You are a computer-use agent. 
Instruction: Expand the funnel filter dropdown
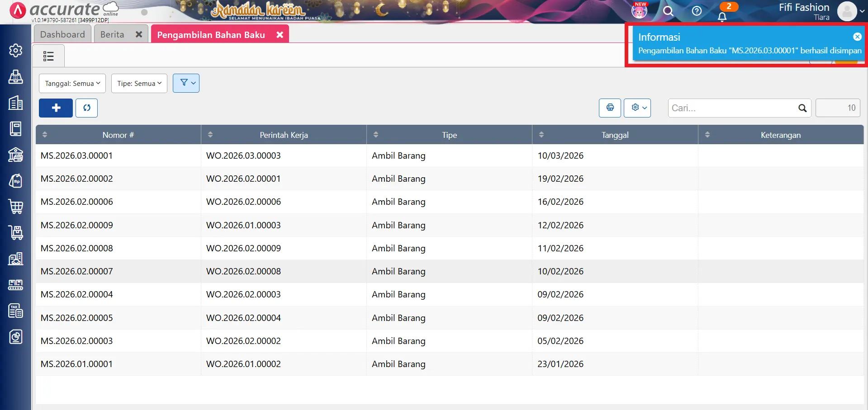click(186, 83)
